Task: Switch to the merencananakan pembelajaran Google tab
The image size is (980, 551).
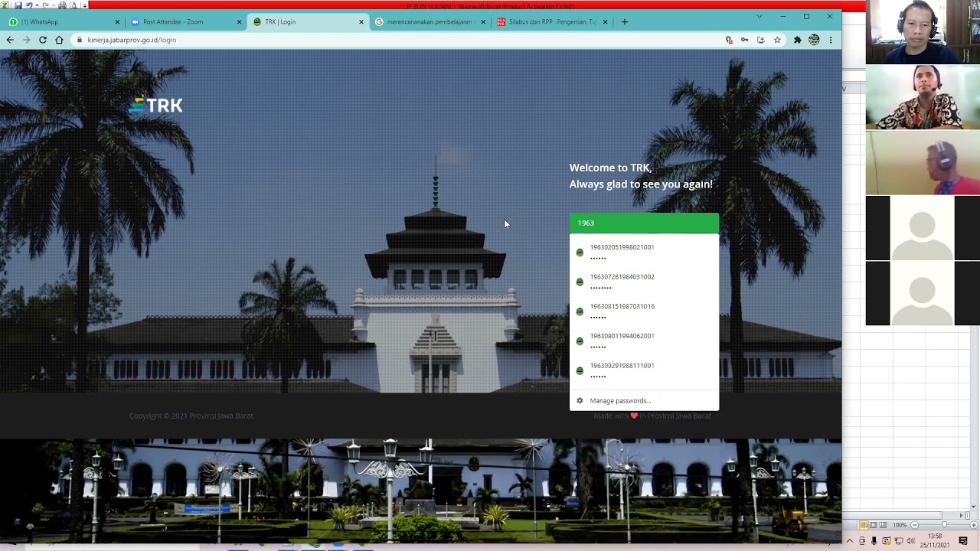Action: (429, 22)
